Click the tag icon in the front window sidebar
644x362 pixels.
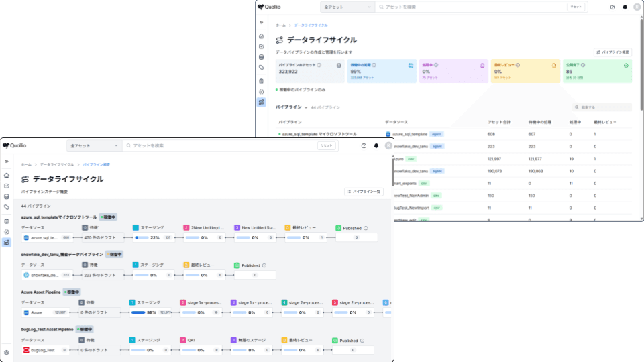tap(7, 207)
